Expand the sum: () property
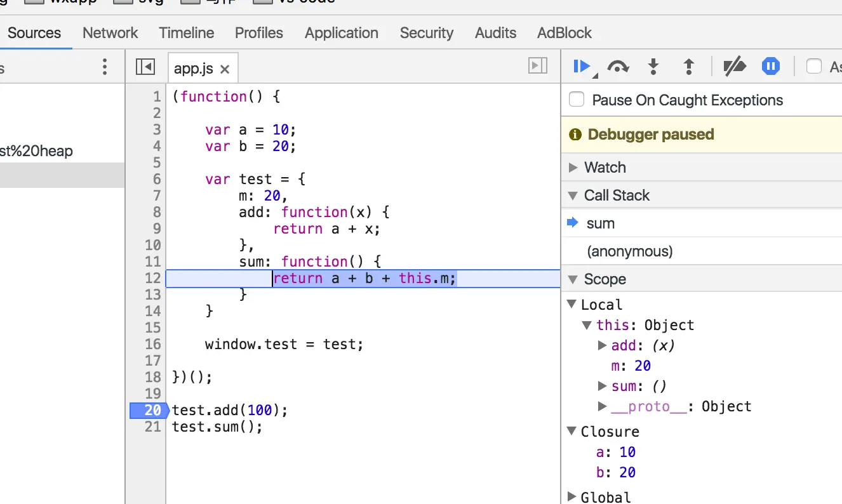The width and height of the screenshot is (842, 504). [602, 386]
